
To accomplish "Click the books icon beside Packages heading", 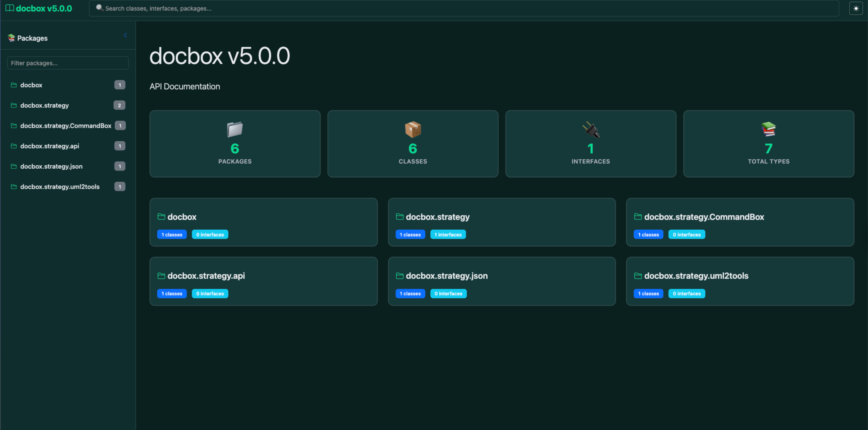I will [x=11, y=38].
